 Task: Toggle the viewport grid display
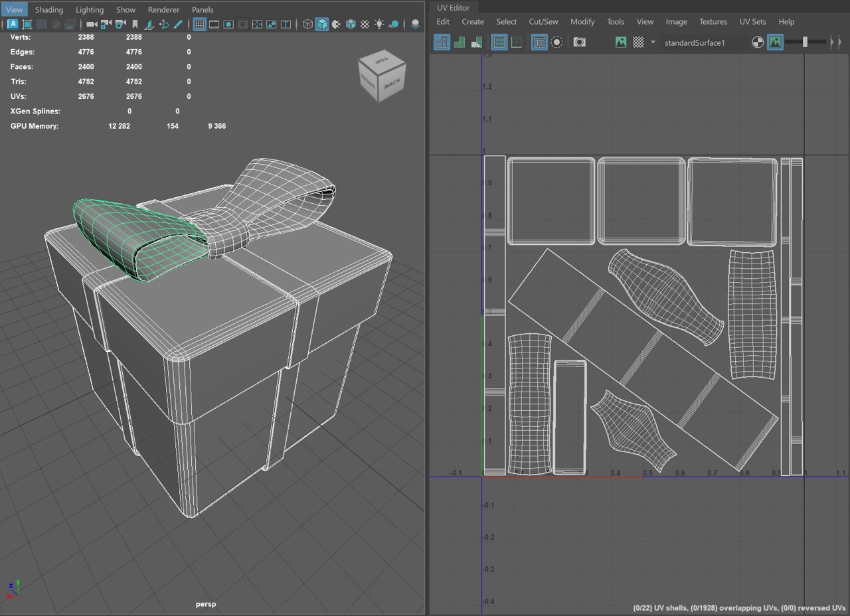pyautogui.click(x=199, y=25)
